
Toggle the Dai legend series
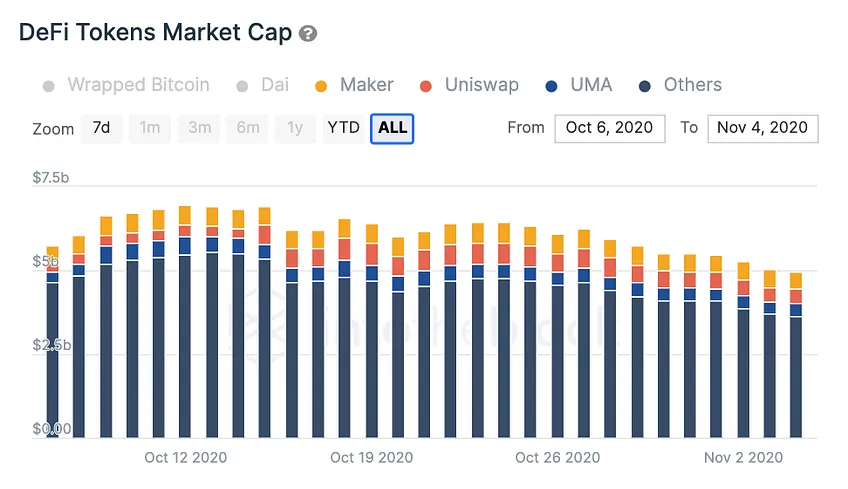click(x=263, y=85)
